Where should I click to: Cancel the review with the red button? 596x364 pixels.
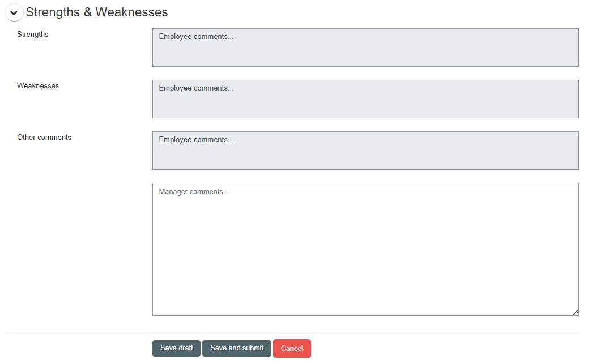(x=292, y=349)
